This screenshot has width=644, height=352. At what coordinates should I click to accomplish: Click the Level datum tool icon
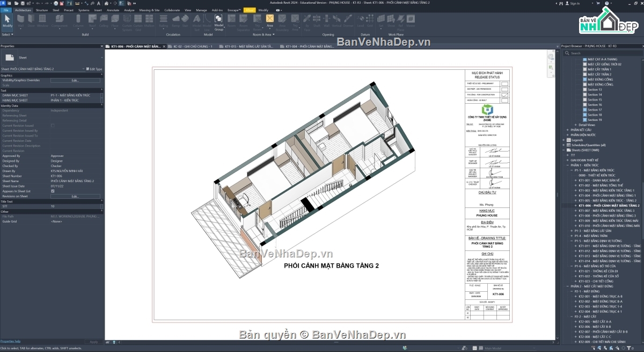coord(360,19)
